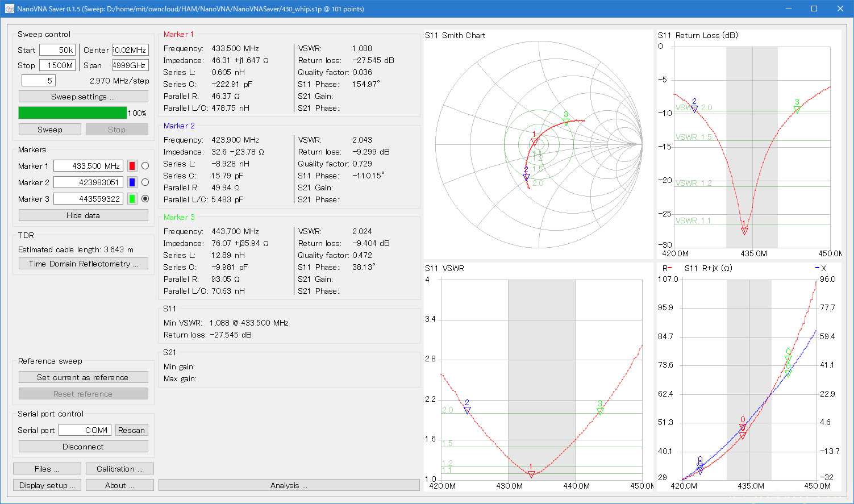
Task: Click Hide data button
Action: (x=84, y=215)
